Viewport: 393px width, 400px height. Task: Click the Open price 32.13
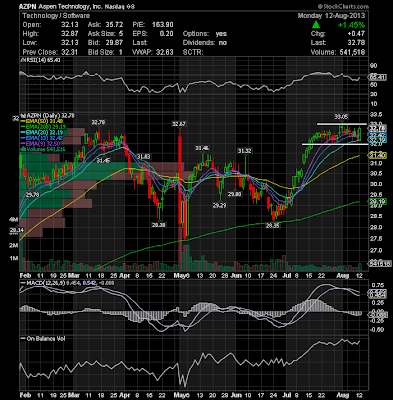point(70,25)
